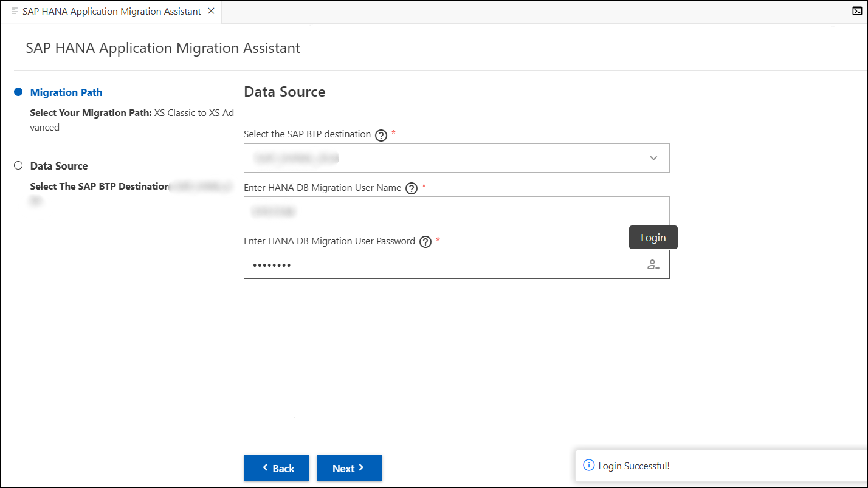
Task: Select the SAP HANA Application Migration Assistant tab
Action: (x=112, y=12)
